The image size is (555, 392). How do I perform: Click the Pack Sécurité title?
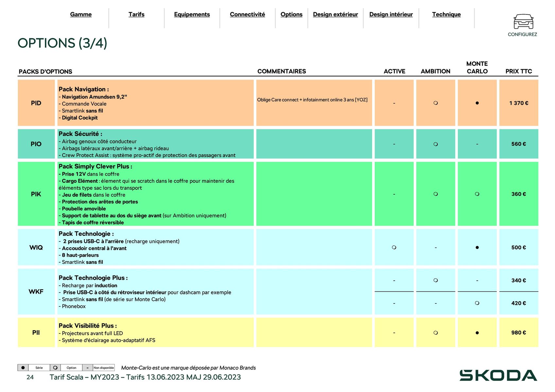(80, 134)
